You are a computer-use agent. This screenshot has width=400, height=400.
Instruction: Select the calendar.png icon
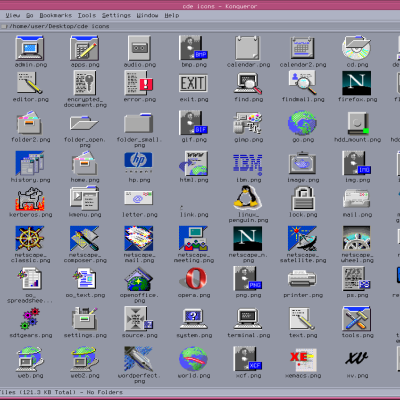tap(248, 48)
